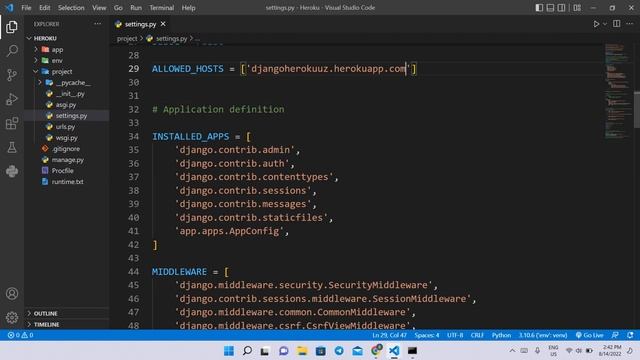640x360 pixels.
Task: Select Python interpreter 3.10.6 ('env': venv)
Action: pos(543,335)
